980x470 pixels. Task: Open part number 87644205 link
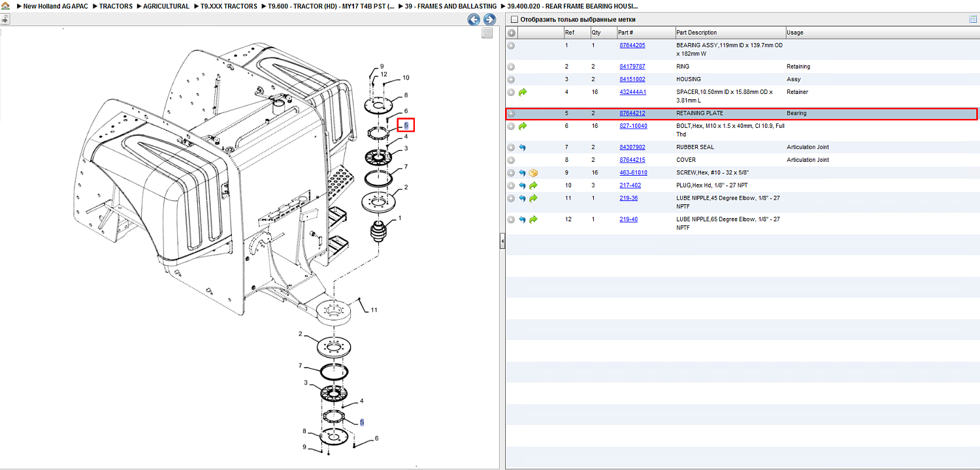(x=632, y=46)
